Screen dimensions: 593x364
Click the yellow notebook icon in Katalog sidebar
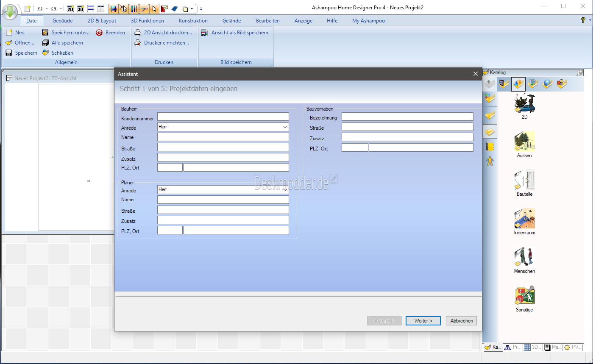click(x=490, y=147)
